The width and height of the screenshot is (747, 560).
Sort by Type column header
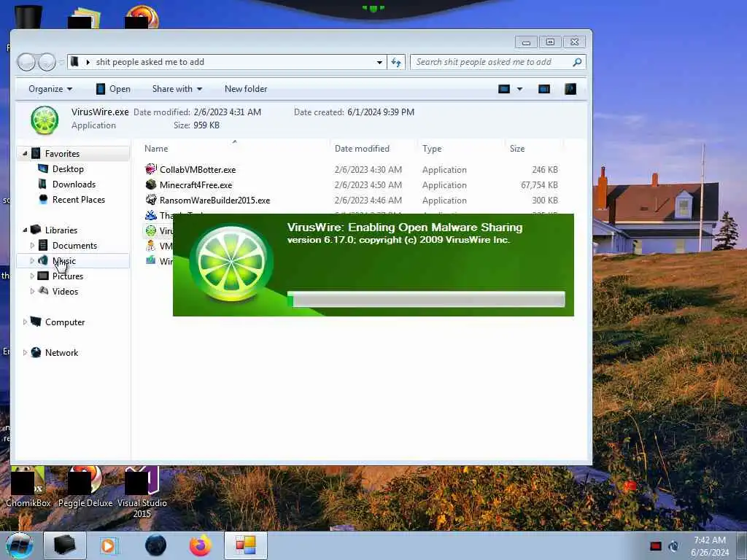432,149
